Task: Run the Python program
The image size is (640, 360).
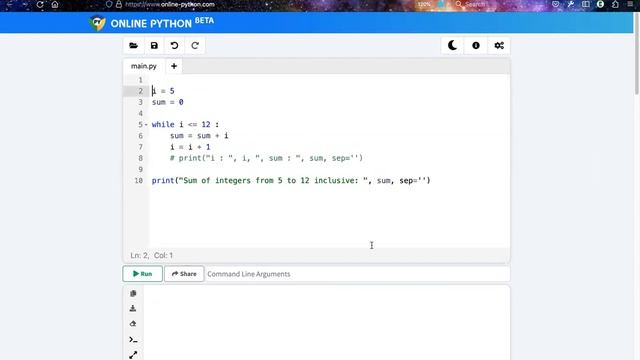Action: click(142, 274)
